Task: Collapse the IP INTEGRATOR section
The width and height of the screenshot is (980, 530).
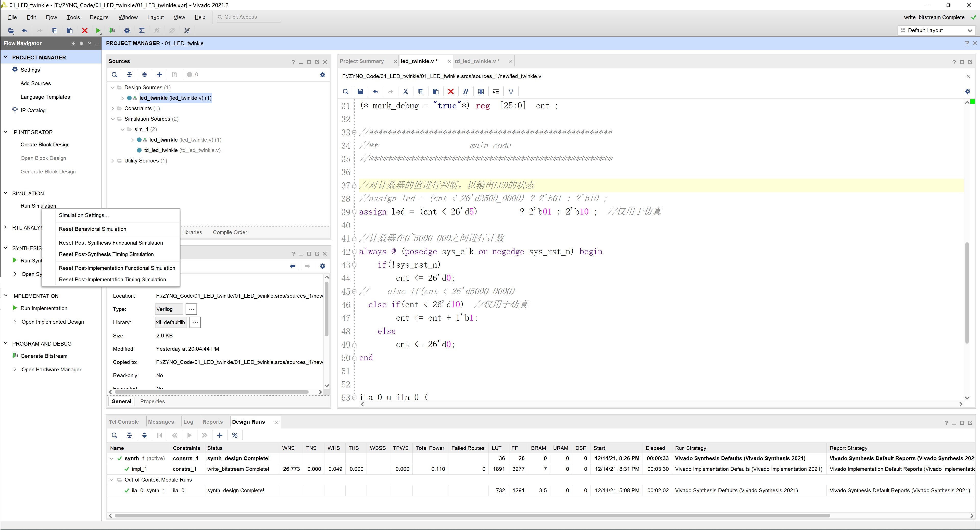Action: 6,132
